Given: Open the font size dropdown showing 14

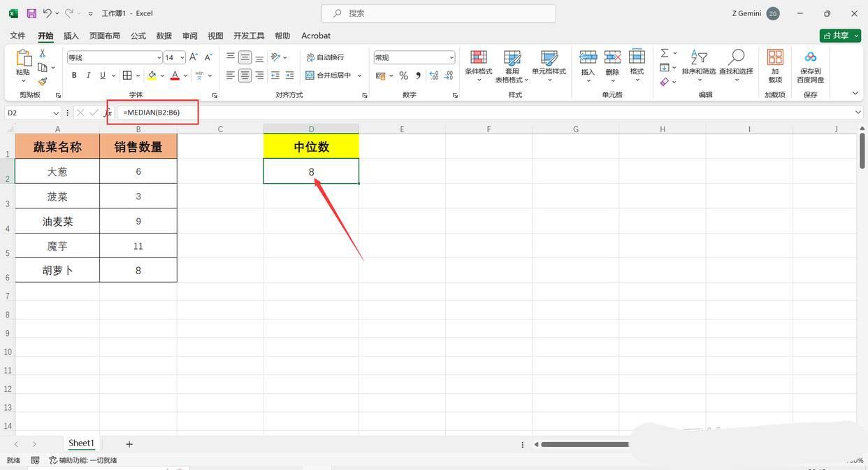Looking at the screenshot, I should pos(182,57).
